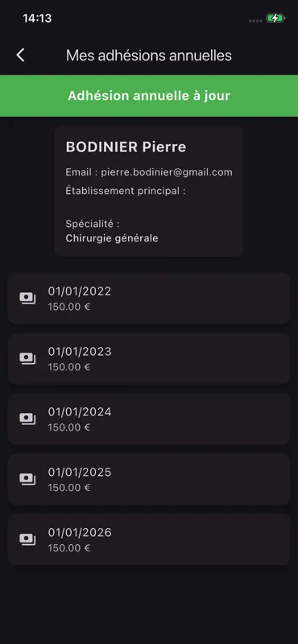Tap the pierre.bodinier@gmail.com email address
The height and width of the screenshot is (644, 298).
click(167, 172)
